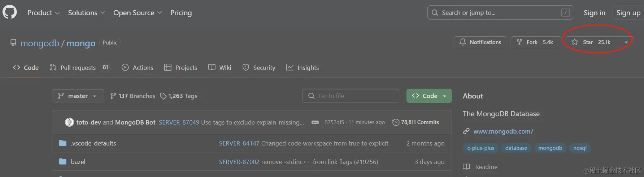Select the database topic tag

tap(516, 148)
